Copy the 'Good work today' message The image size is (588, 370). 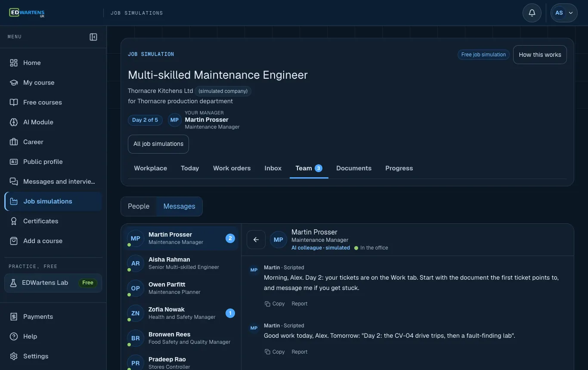tap(275, 352)
